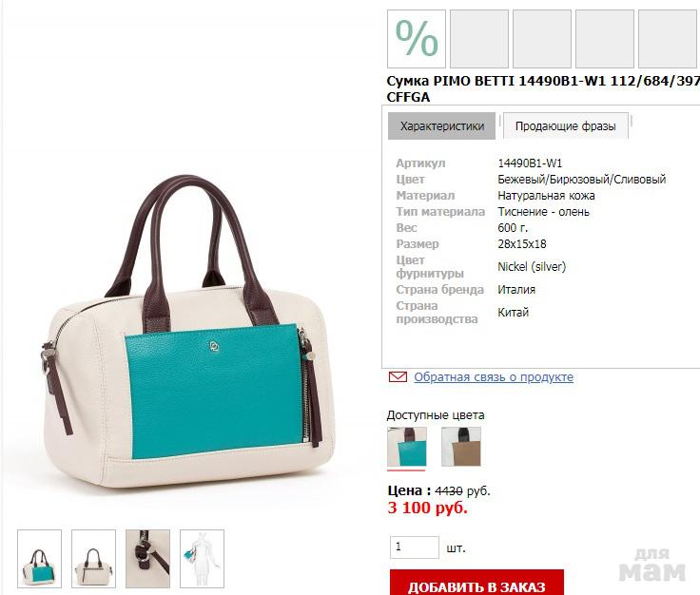
Task: Select the zipper close-up thumbnail
Action: click(147, 559)
